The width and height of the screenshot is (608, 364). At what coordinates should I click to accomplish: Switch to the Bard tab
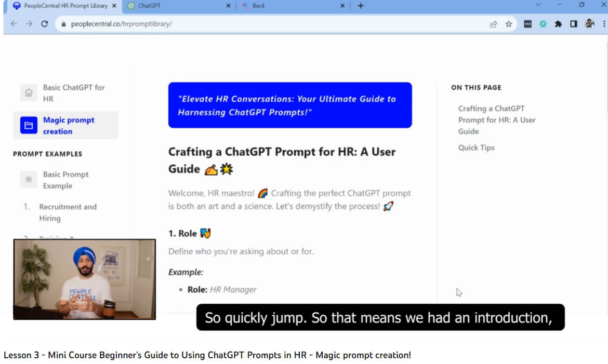coord(293,6)
